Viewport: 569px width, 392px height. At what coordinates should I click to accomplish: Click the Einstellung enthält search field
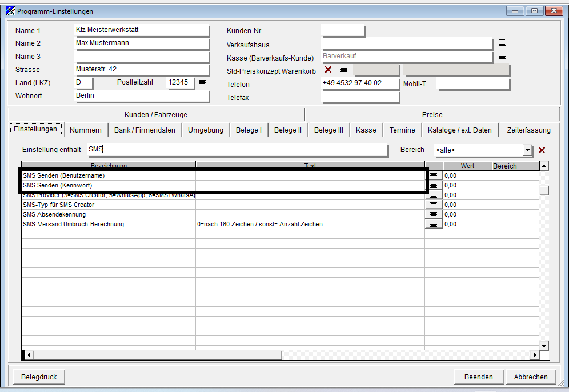click(x=237, y=150)
